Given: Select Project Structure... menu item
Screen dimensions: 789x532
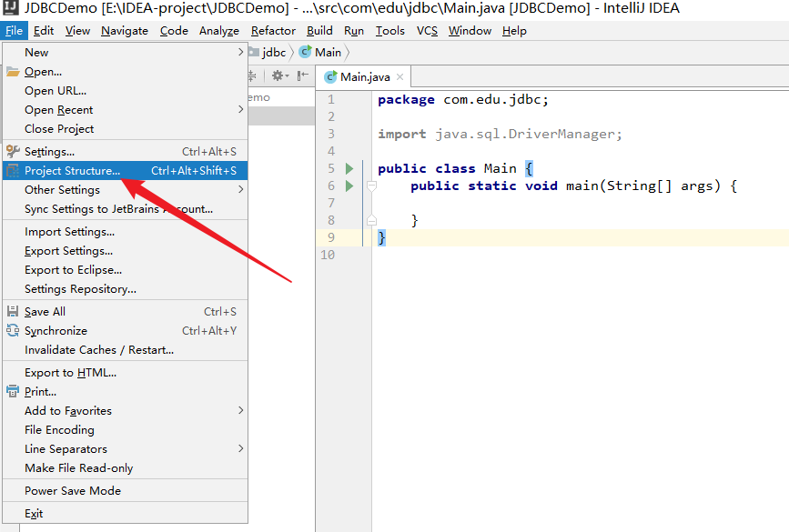Looking at the screenshot, I should click(126, 170).
